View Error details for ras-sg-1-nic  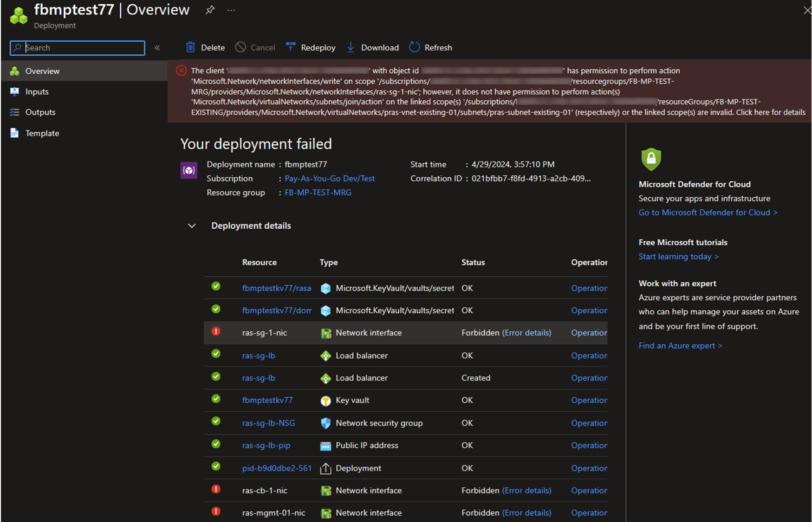click(526, 333)
